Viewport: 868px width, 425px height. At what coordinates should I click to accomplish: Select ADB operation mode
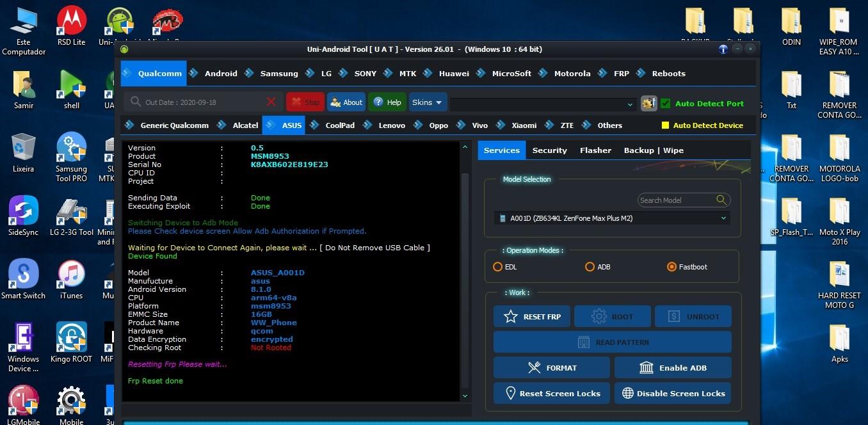coord(590,267)
